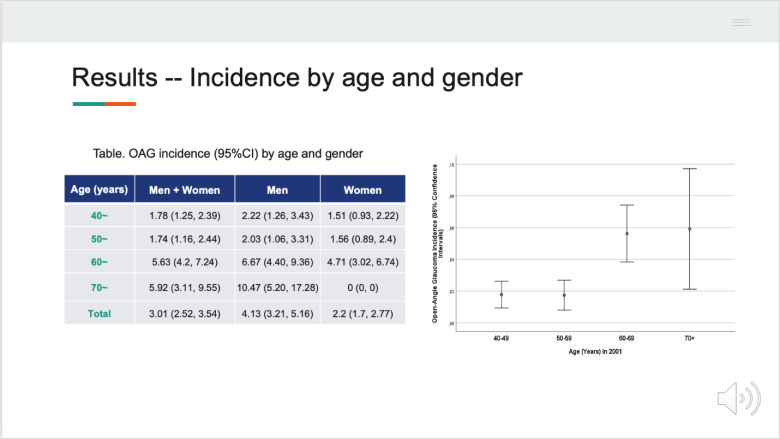Click the 'Women' column header
The height and width of the screenshot is (439, 780).
click(362, 189)
